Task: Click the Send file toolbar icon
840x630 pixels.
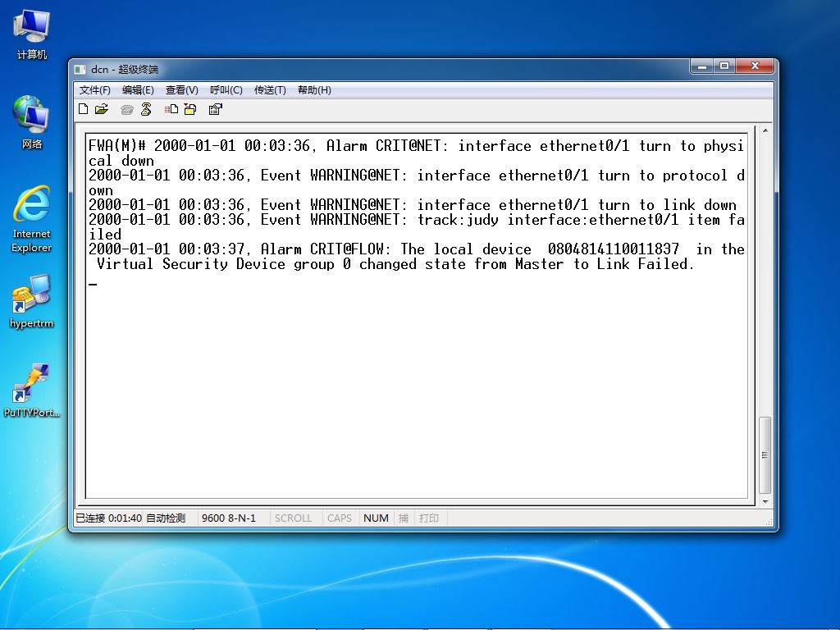Action: [x=171, y=109]
